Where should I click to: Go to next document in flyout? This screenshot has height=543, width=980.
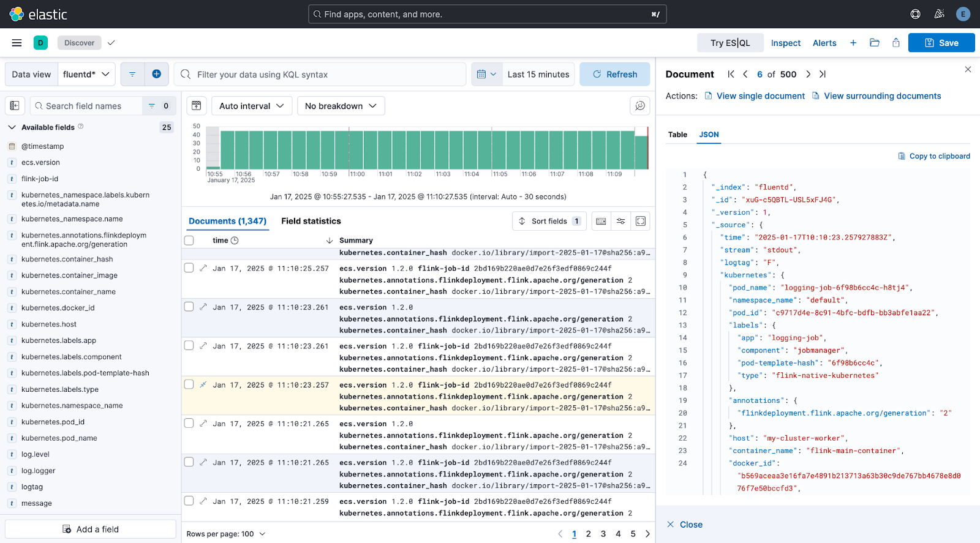coord(809,74)
